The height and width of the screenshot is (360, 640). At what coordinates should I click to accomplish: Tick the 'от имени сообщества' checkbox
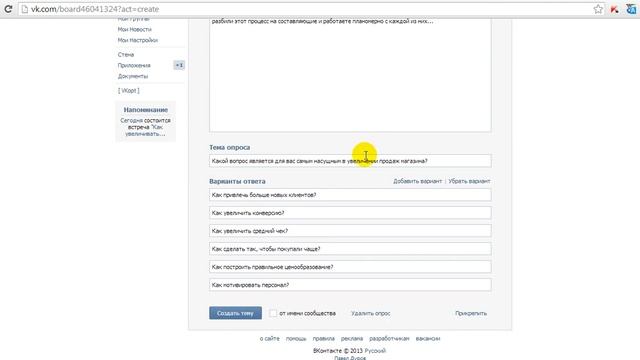[273, 313]
